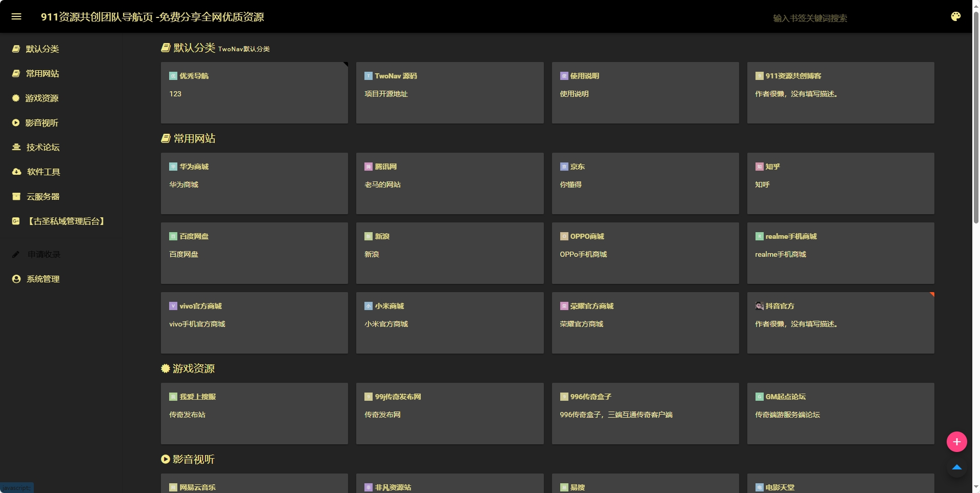Toggle the hamburger sidebar menu
The image size is (980, 493).
[16, 16]
